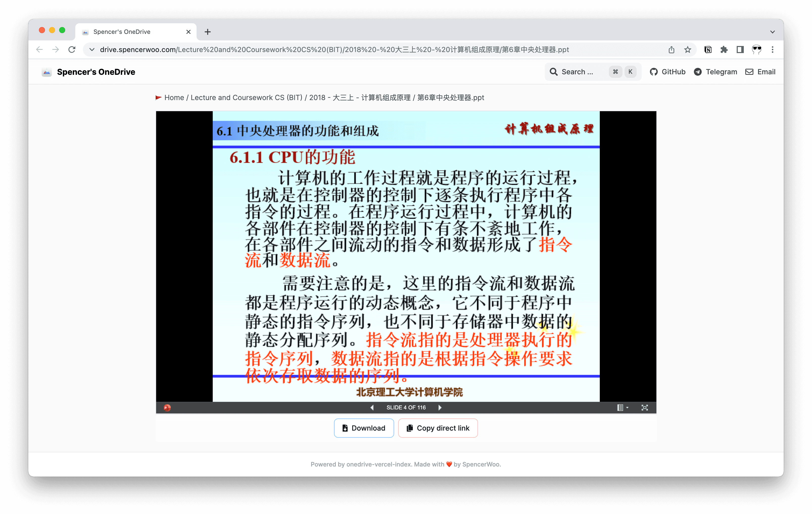The image size is (812, 514).
Task: Open the GitHub link
Action: (668, 72)
